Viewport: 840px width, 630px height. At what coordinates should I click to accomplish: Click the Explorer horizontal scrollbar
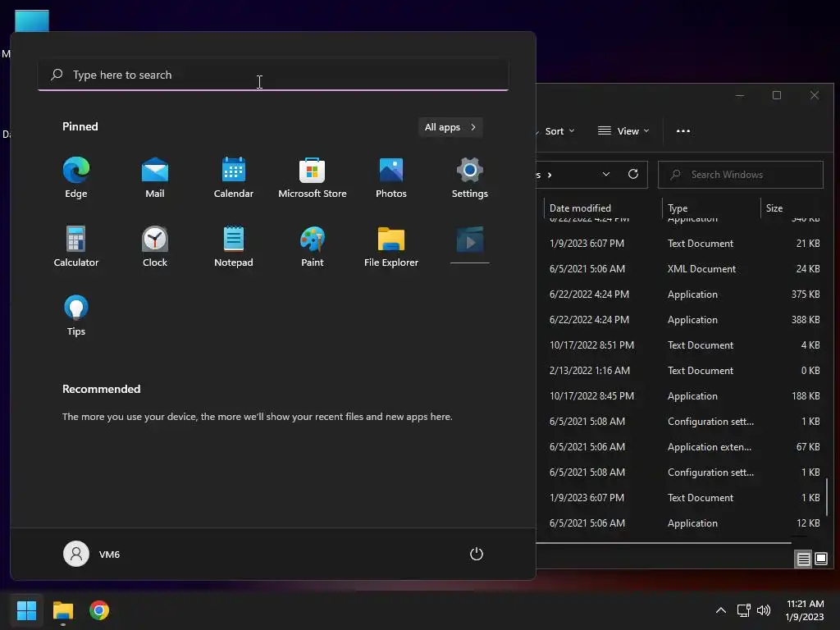pyautogui.click(x=664, y=543)
